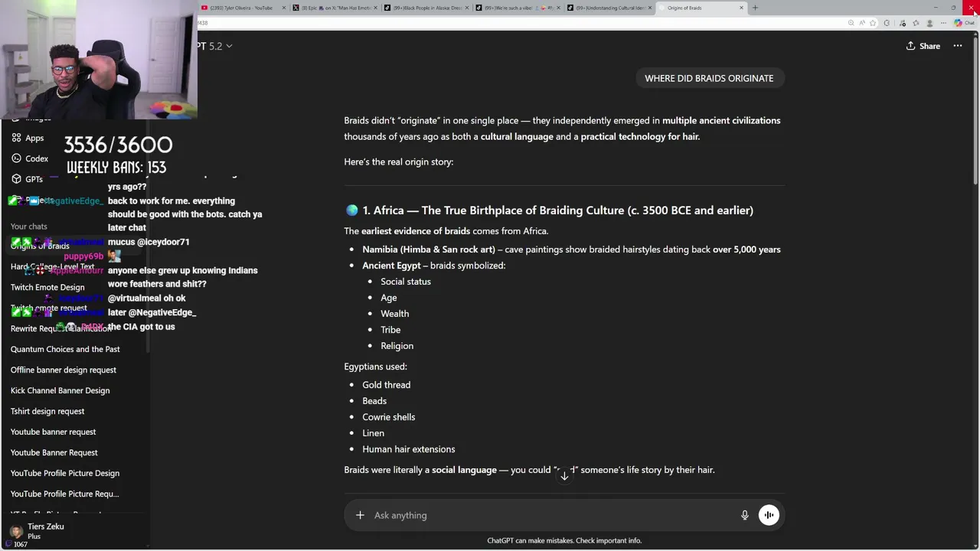Switch to Understanding Cultural Identity tab
This screenshot has width=980, height=551.
click(x=609, y=8)
